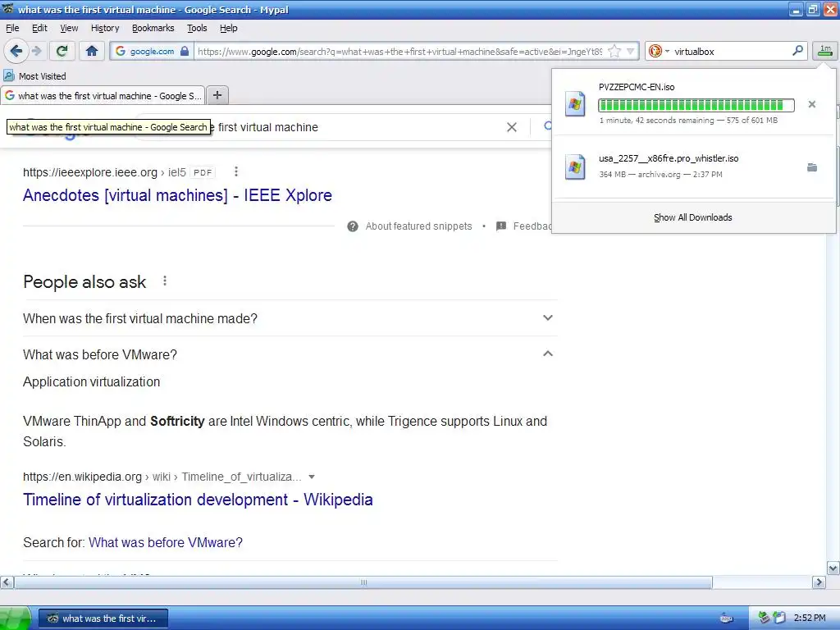Open the Windows Start button
This screenshot has width=840, height=630.
pyautogui.click(x=16, y=619)
